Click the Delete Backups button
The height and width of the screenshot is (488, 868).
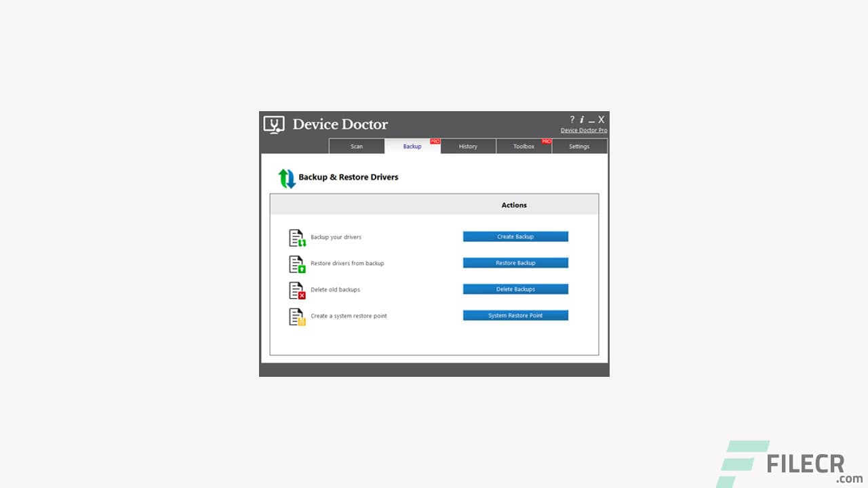click(x=515, y=289)
